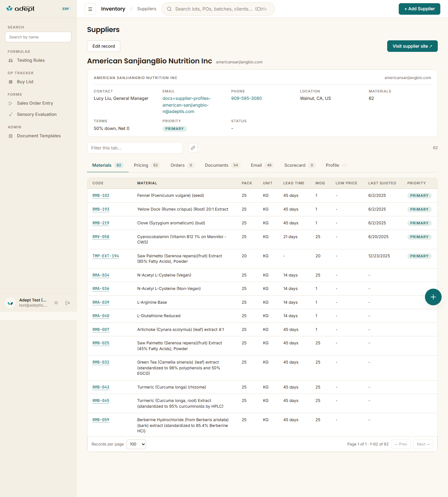Click the Buy List grid icon

tap(11, 82)
